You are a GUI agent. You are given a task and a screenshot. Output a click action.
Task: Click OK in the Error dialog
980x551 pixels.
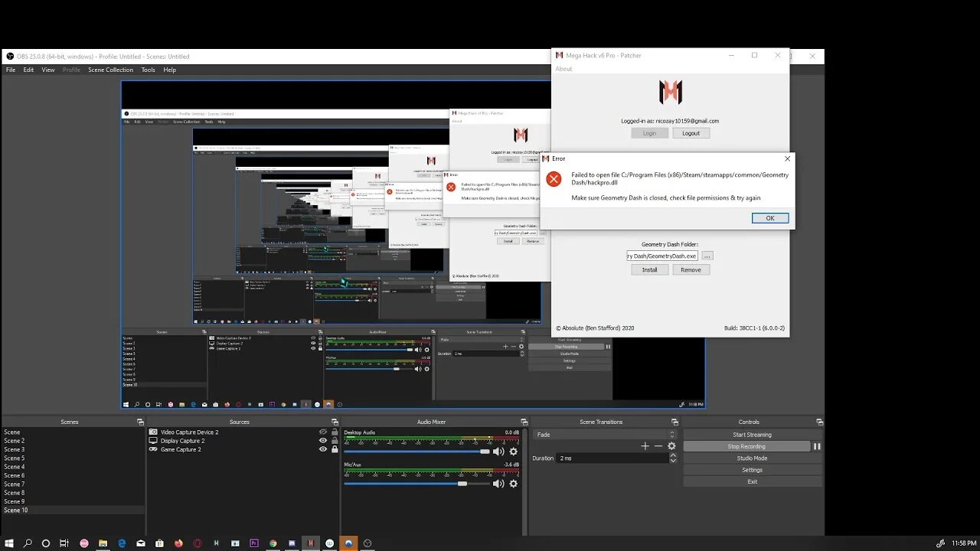(770, 218)
